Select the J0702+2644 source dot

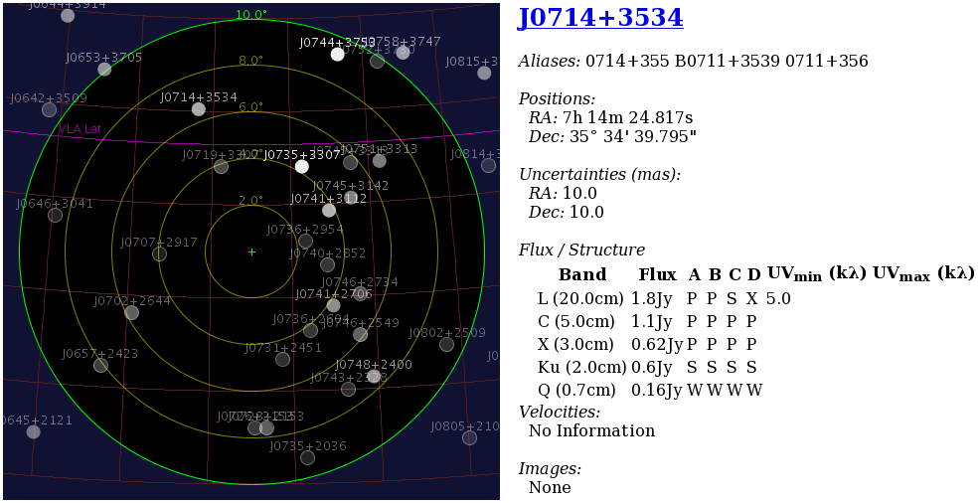point(132,313)
